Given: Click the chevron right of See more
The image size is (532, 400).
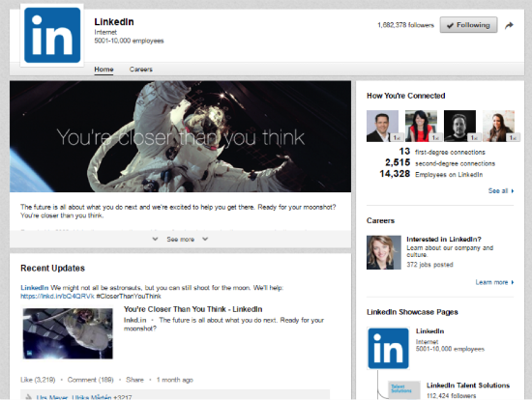Looking at the screenshot, I should pyautogui.click(x=205, y=239).
